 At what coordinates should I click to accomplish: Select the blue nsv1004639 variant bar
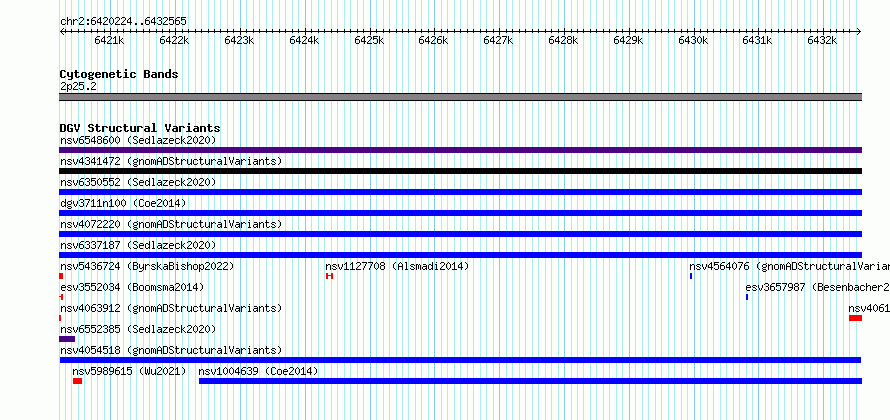pyautogui.click(x=530, y=381)
